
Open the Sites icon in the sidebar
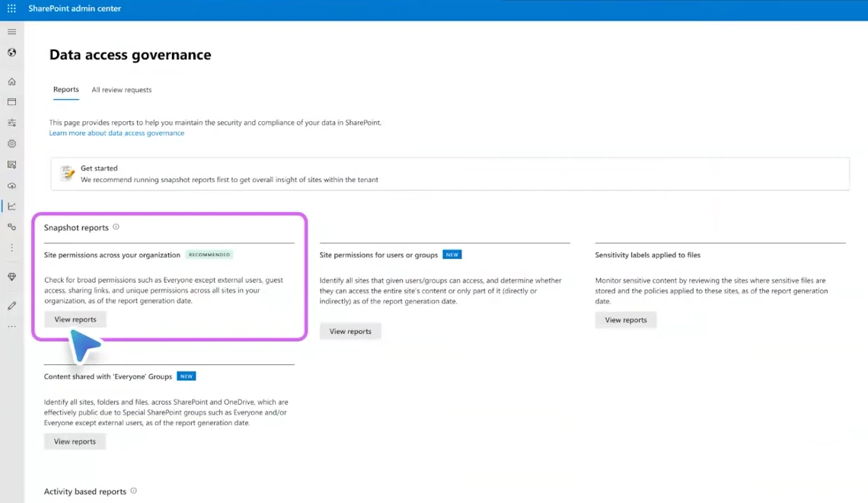(11, 102)
